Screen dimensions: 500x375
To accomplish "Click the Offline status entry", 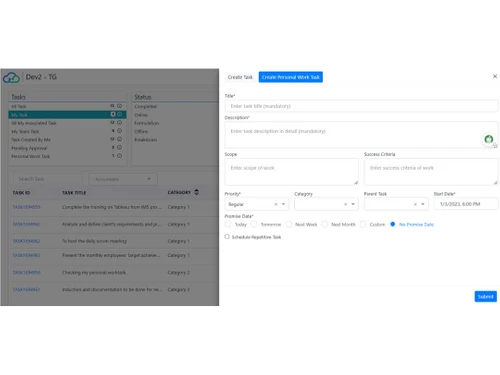I will point(141,131).
